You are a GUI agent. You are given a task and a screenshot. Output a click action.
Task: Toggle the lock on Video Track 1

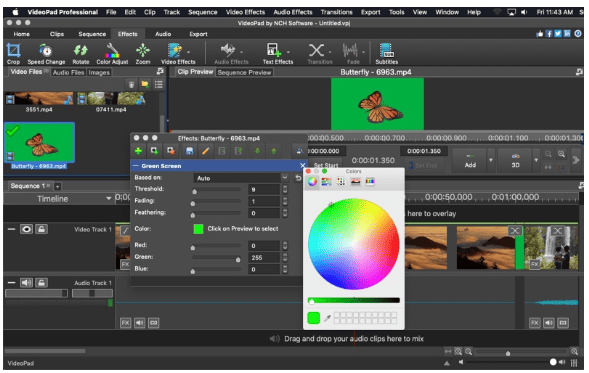tap(42, 229)
